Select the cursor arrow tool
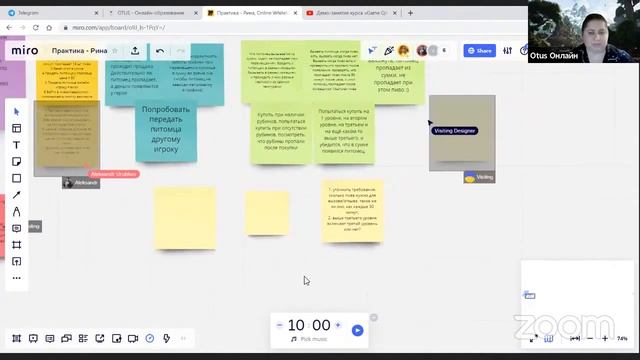This screenshot has width=640, height=360. (x=16, y=112)
